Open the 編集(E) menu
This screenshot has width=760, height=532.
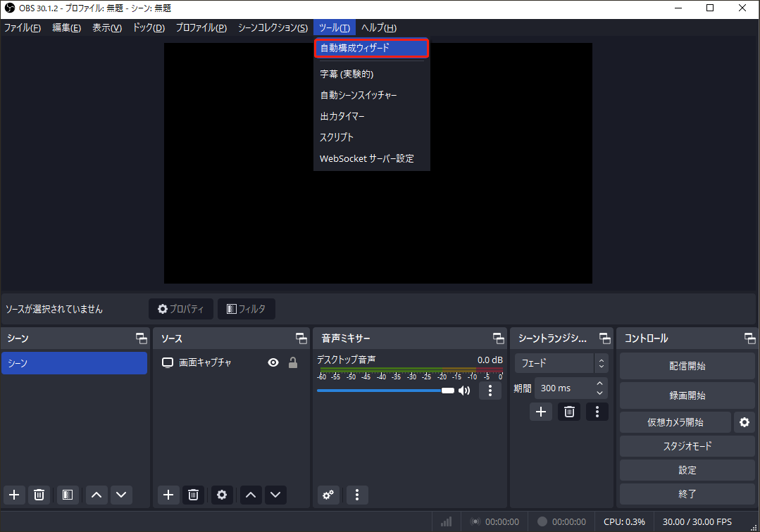point(66,27)
